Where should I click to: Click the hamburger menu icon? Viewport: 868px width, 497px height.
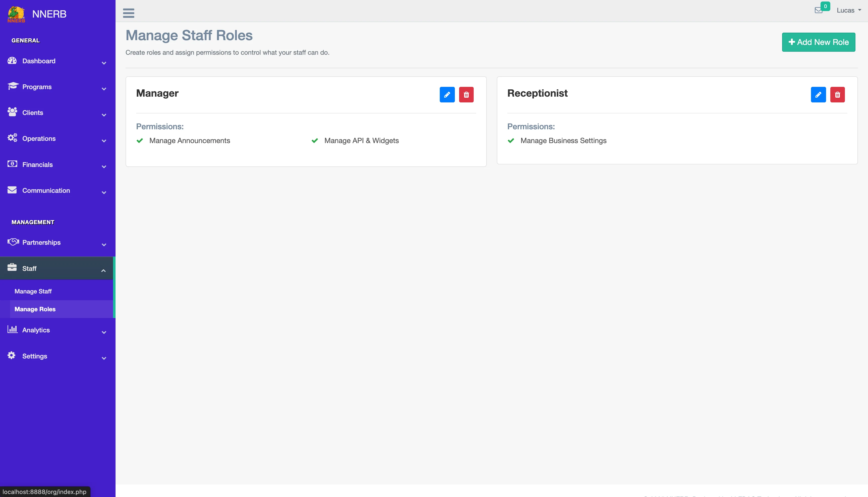(128, 13)
